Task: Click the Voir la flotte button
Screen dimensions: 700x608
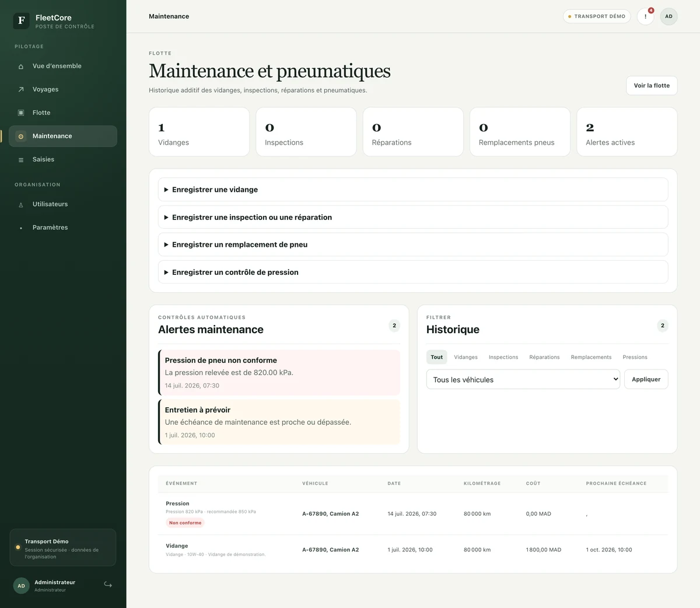Action: 652,85
